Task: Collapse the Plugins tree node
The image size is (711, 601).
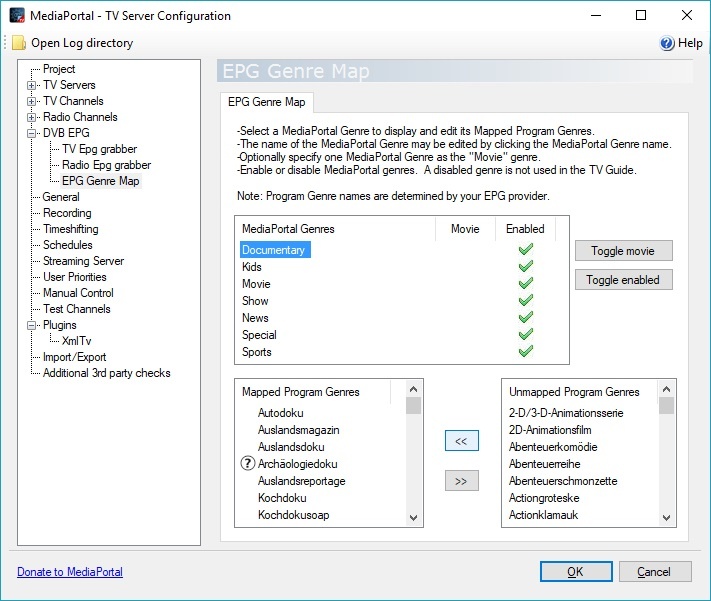Action: (31, 325)
